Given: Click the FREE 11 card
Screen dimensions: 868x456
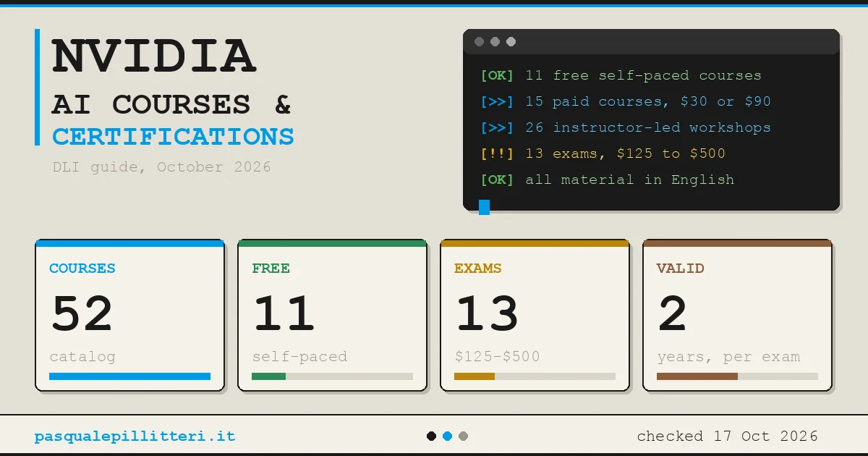Looking at the screenshot, I should (333, 315).
